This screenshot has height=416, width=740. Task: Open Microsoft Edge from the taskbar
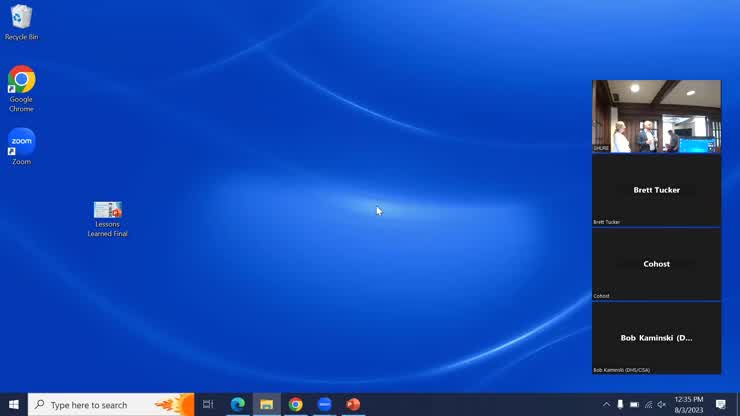(238, 404)
